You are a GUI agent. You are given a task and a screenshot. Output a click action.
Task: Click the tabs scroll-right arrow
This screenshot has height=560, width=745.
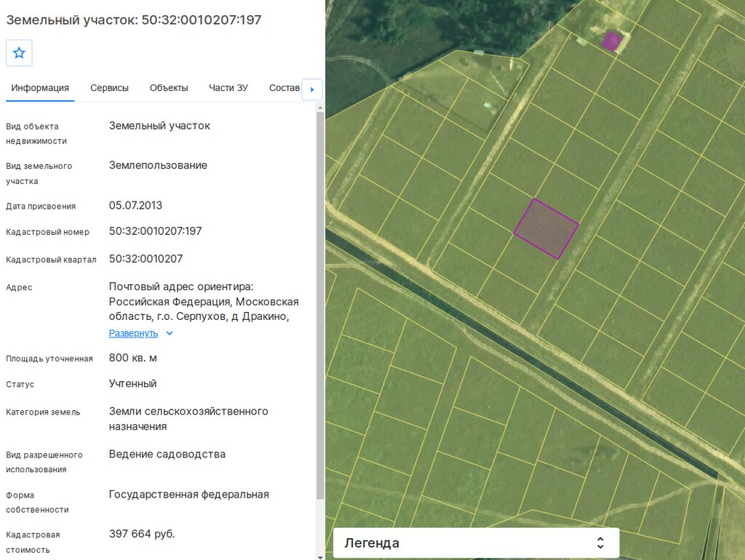pyautogui.click(x=312, y=89)
